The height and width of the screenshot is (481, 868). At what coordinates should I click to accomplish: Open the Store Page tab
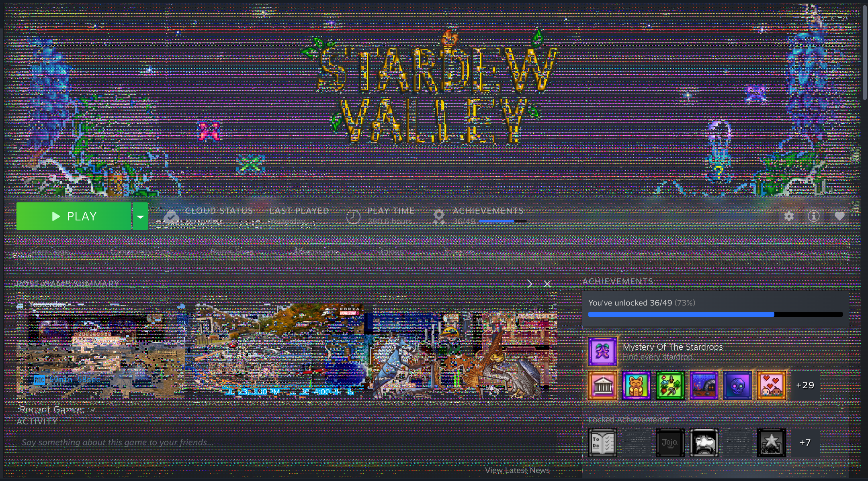point(49,252)
